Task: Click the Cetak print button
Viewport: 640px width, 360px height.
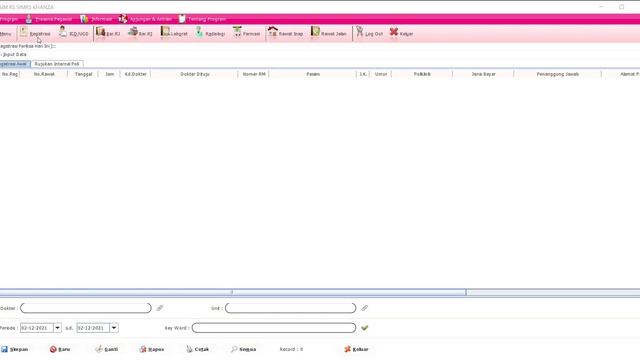Action: pyautogui.click(x=198, y=349)
